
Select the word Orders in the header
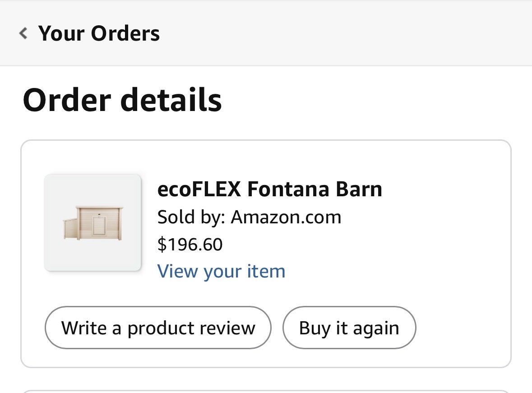[x=125, y=33]
